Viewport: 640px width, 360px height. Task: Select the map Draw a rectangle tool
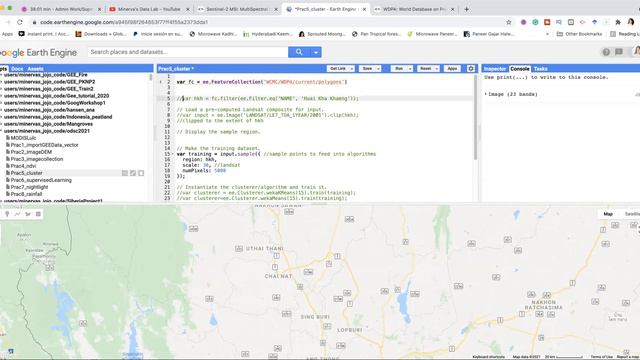pyautogui.click(x=38, y=214)
